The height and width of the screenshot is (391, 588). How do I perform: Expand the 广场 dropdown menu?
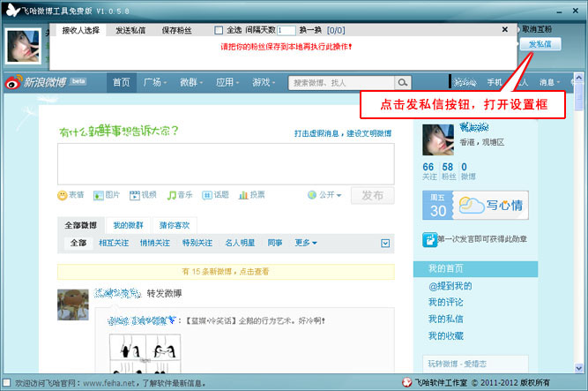point(155,82)
